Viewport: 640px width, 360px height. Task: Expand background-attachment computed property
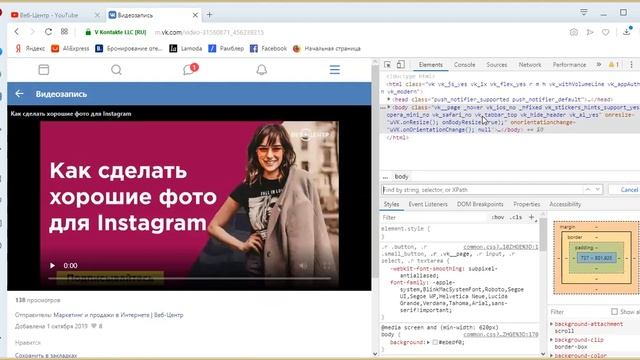[x=552, y=324]
